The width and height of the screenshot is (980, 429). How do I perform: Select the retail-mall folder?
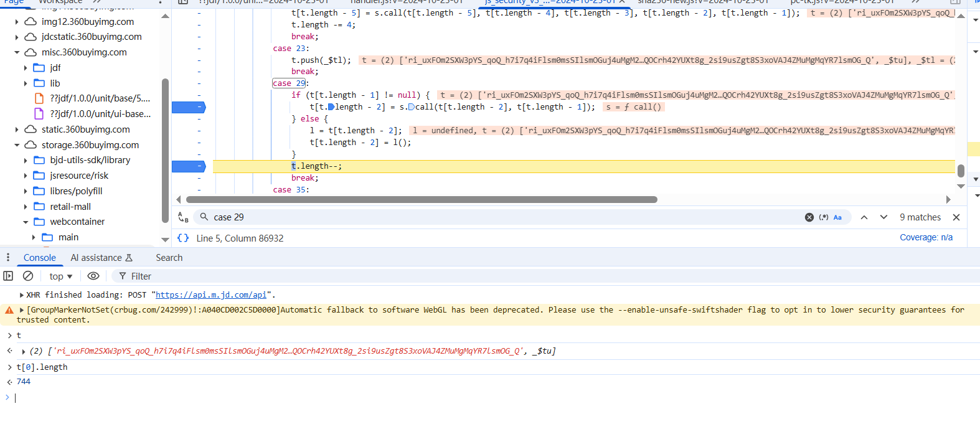coord(70,207)
